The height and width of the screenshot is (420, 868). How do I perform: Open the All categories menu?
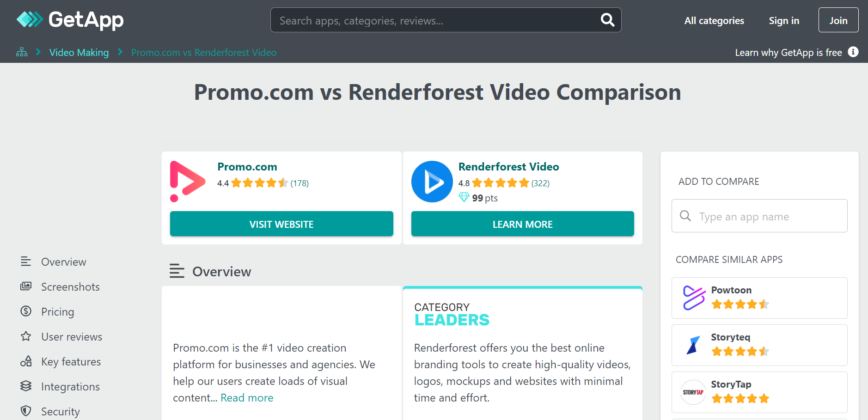pos(714,21)
